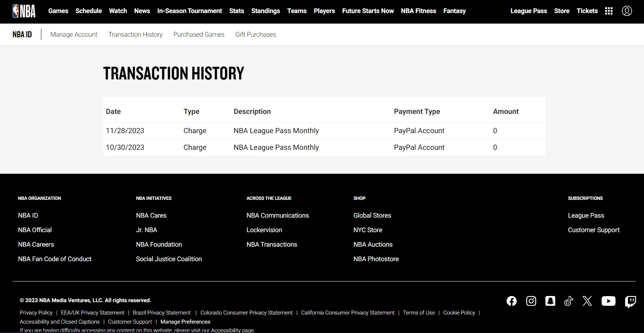Go to League Pass in the header
Screen dimensions: 644x333
click(529, 11)
